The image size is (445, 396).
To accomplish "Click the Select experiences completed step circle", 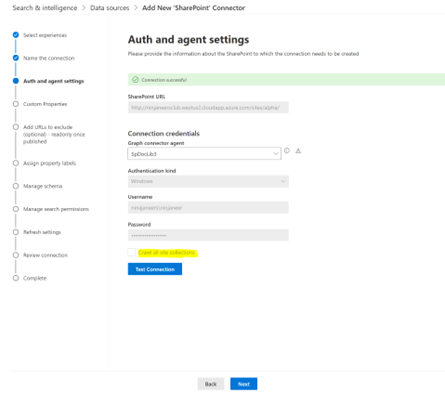I will [x=16, y=35].
